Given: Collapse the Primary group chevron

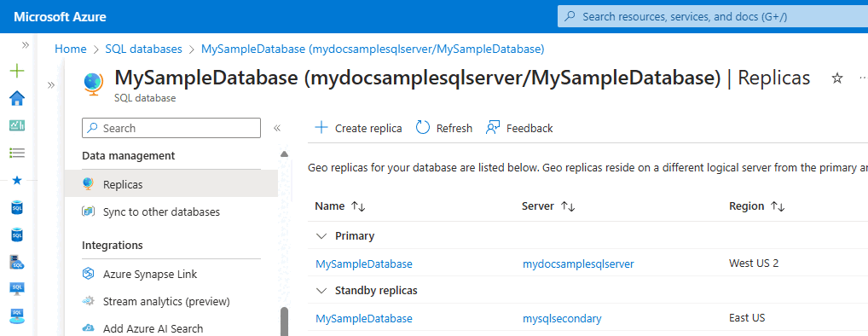Looking at the screenshot, I should 321,236.
